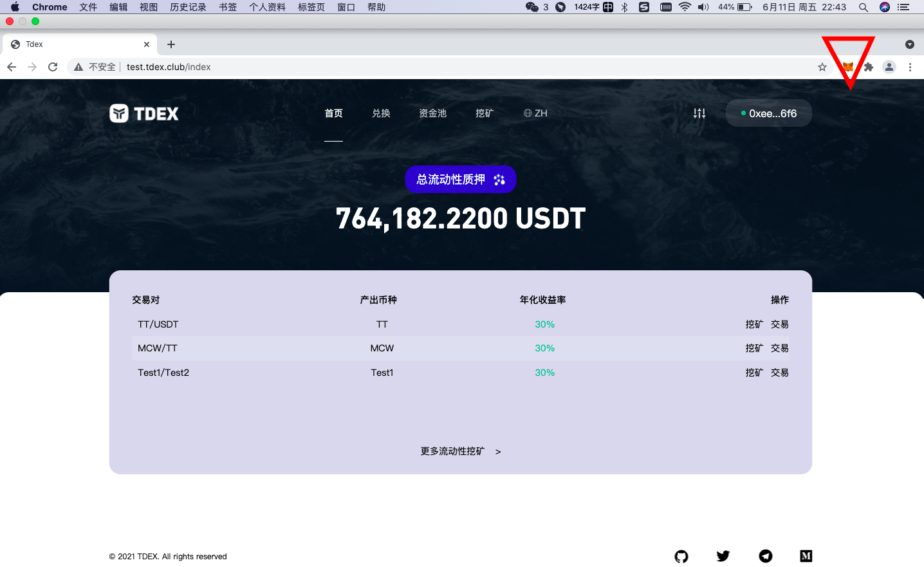Click 挖矿 for Test1/Test2 pair

click(x=754, y=373)
